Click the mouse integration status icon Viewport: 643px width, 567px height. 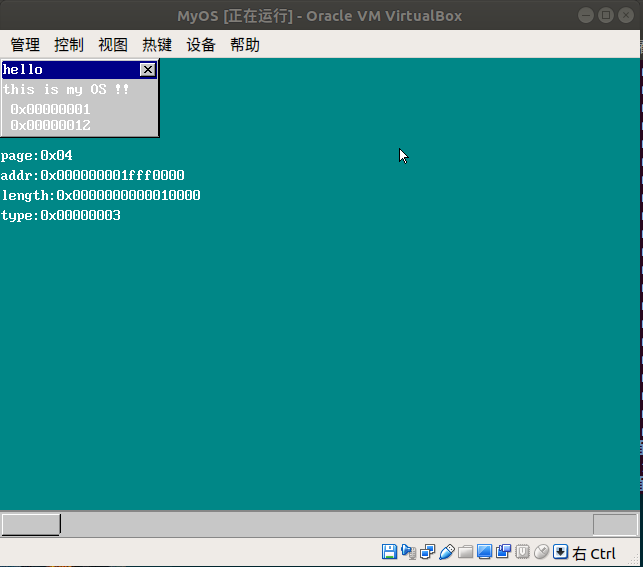coord(541,552)
